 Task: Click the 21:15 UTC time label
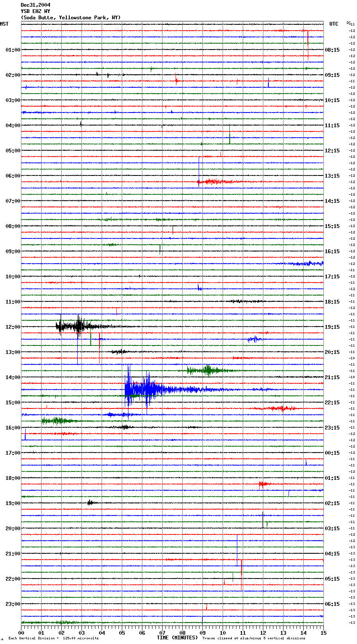click(x=332, y=377)
